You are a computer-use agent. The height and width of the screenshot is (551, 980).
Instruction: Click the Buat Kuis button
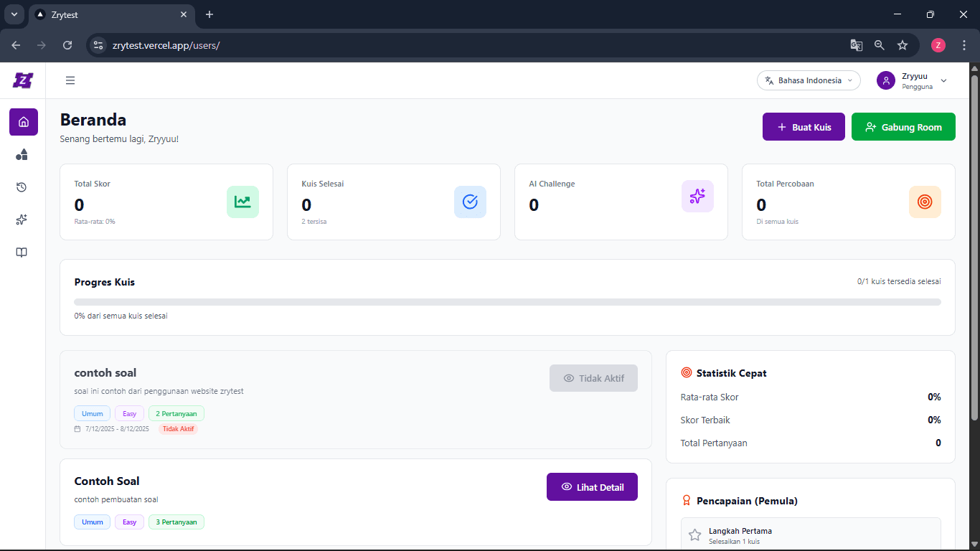(x=804, y=127)
